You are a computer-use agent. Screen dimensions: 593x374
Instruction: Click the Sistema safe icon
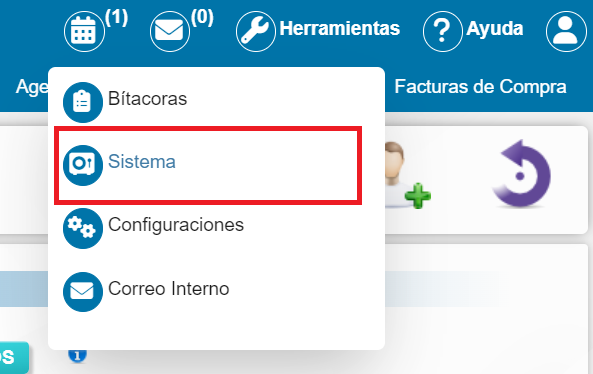[x=83, y=165]
